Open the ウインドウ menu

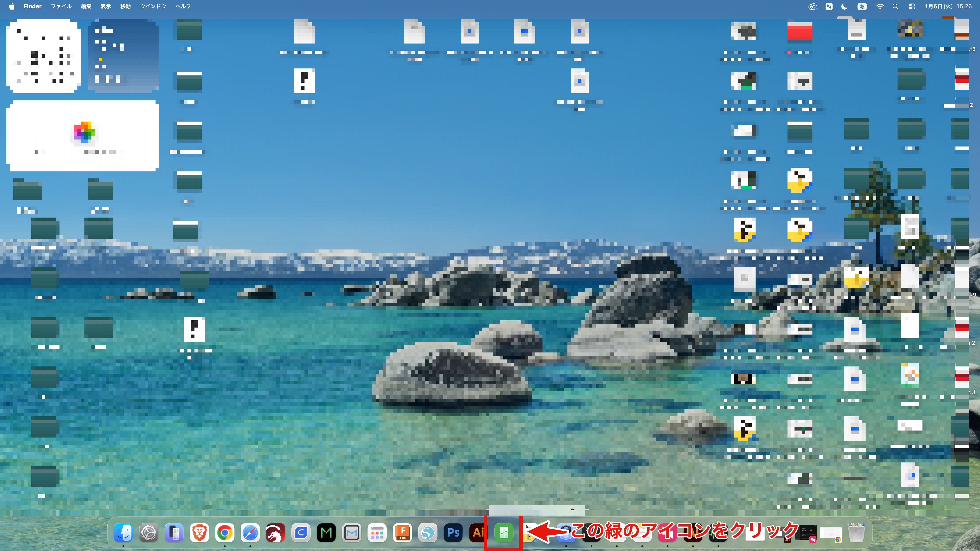[153, 7]
